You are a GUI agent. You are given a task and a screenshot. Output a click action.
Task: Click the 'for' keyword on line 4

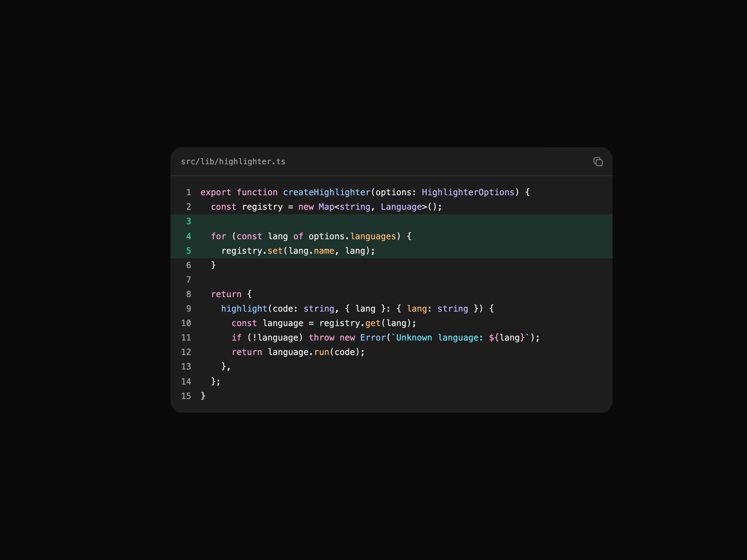pos(218,236)
